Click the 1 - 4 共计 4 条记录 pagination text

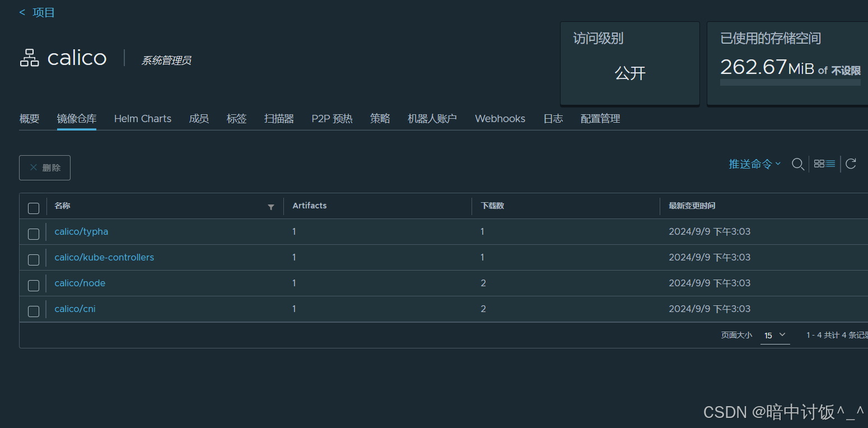tap(837, 335)
